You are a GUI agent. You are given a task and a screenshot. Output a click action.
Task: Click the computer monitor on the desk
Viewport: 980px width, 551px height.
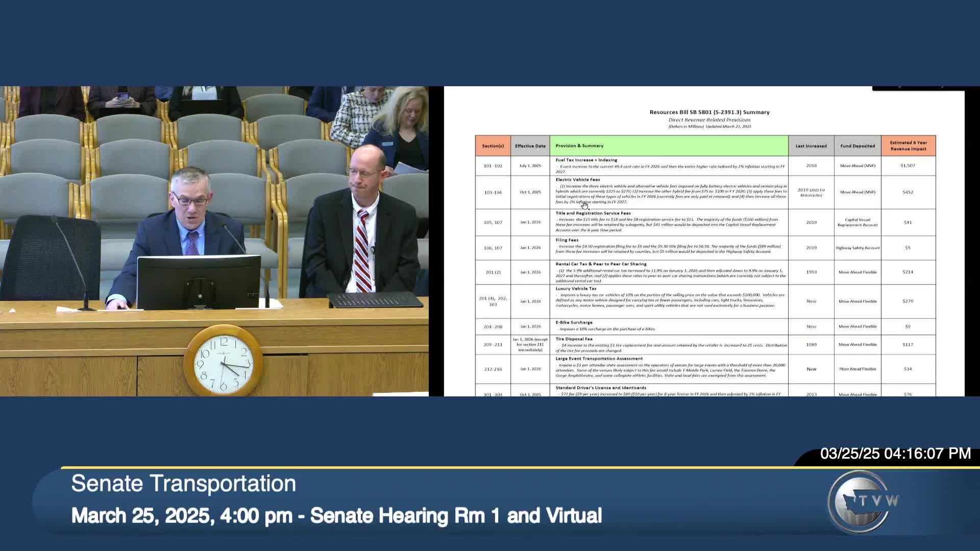click(x=199, y=282)
